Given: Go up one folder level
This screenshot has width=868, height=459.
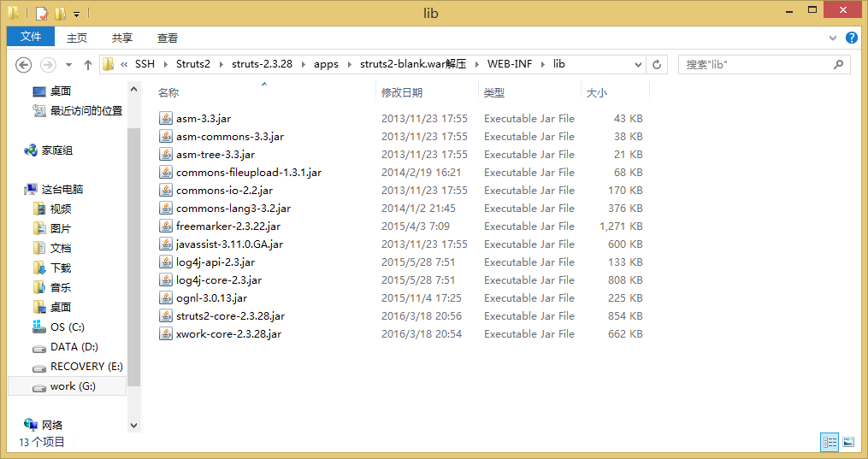Looking at the screenshot, I should (x=87, y=65).
